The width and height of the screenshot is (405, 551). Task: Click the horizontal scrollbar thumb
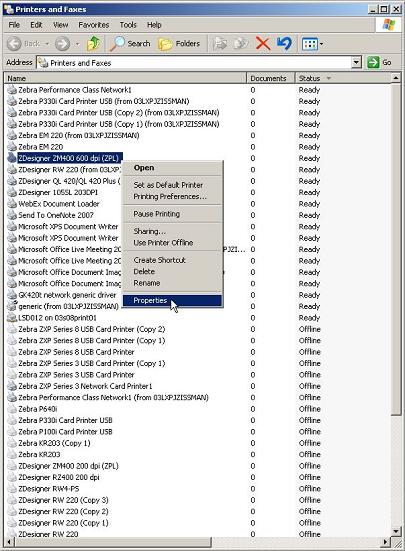coord(112,542)
